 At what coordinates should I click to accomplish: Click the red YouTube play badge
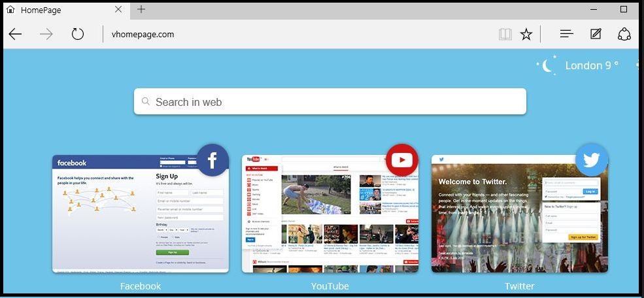point(402,160)
